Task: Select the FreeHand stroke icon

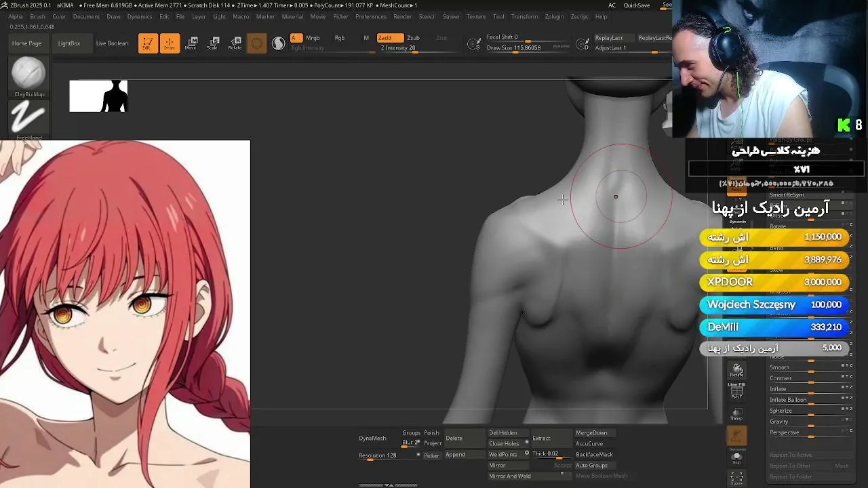Action: [29, 120]
